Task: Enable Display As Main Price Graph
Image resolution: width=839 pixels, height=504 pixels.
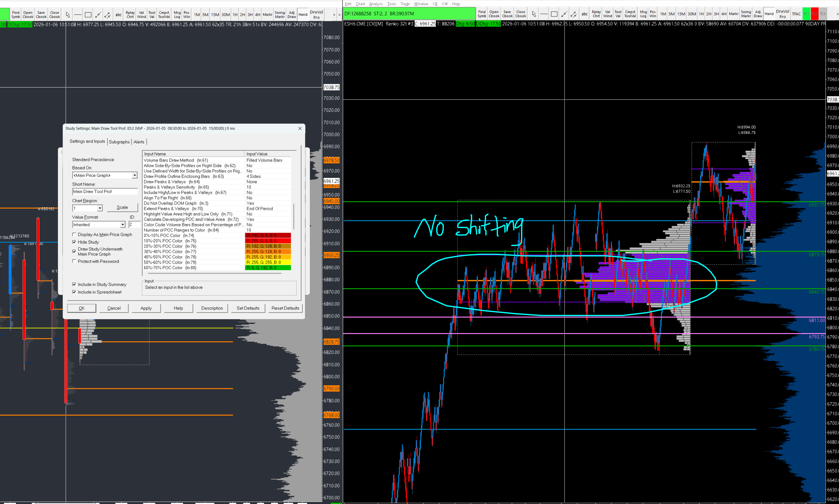Action: [74, 234]
